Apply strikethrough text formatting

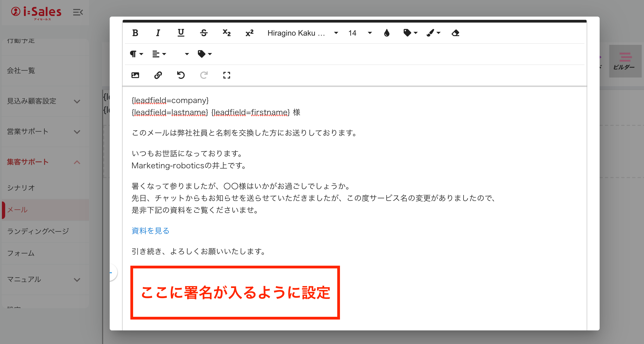[x=204, y=33]
